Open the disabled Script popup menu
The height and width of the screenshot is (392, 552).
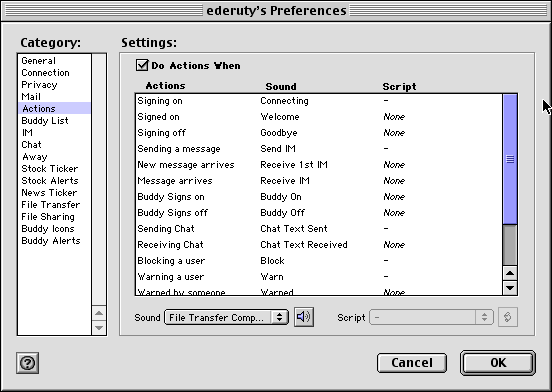tap(431, 317)
